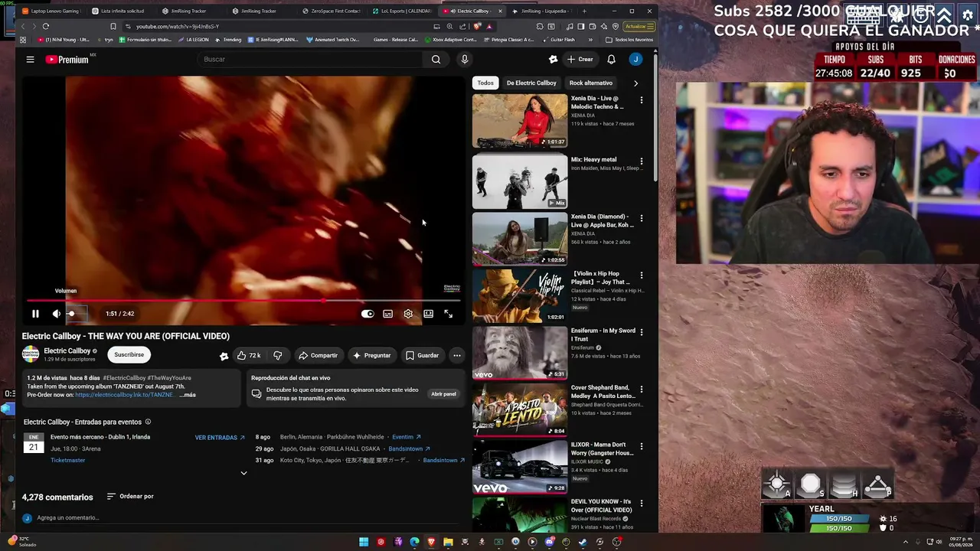This screenshot has width=980, height=551.
Task: Open the YouTube hamburger guide menu
Action: pos(30,59)
